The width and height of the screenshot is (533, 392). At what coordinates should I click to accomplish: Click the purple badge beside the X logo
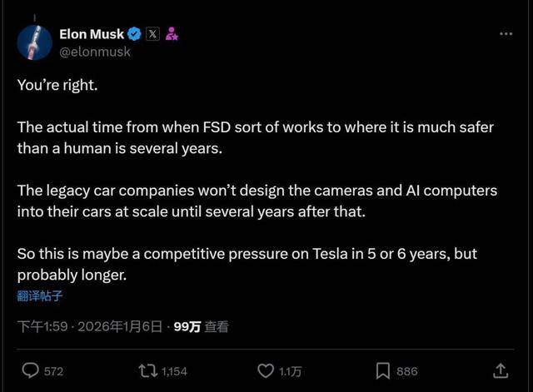(172, 34)
